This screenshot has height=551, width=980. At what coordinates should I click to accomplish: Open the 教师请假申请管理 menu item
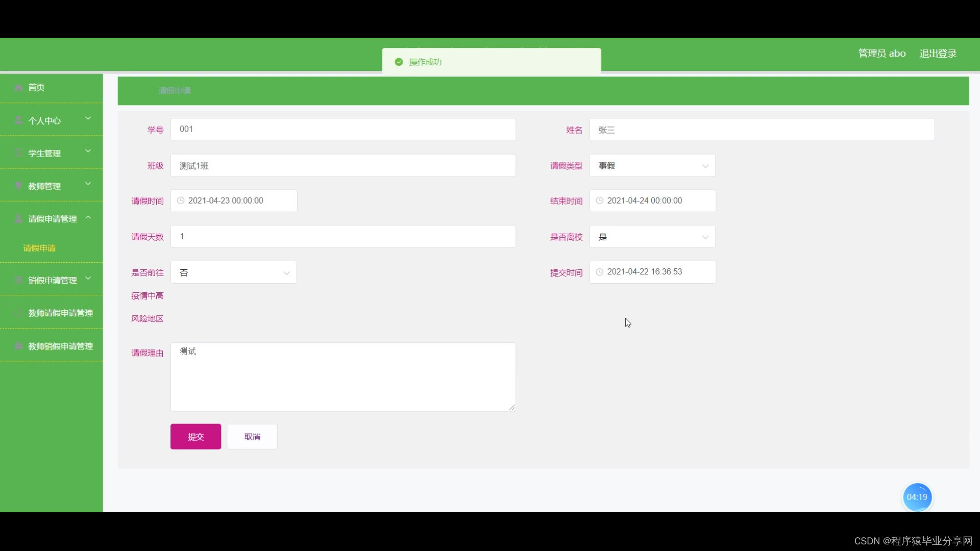coord(60,313)
